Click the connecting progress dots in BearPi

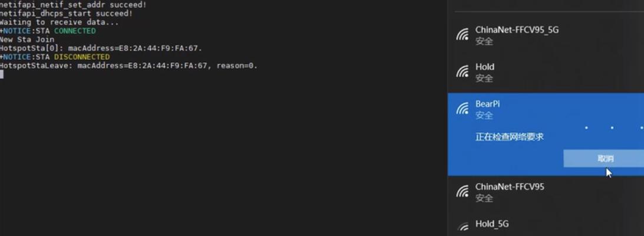(x=615, y=128)
